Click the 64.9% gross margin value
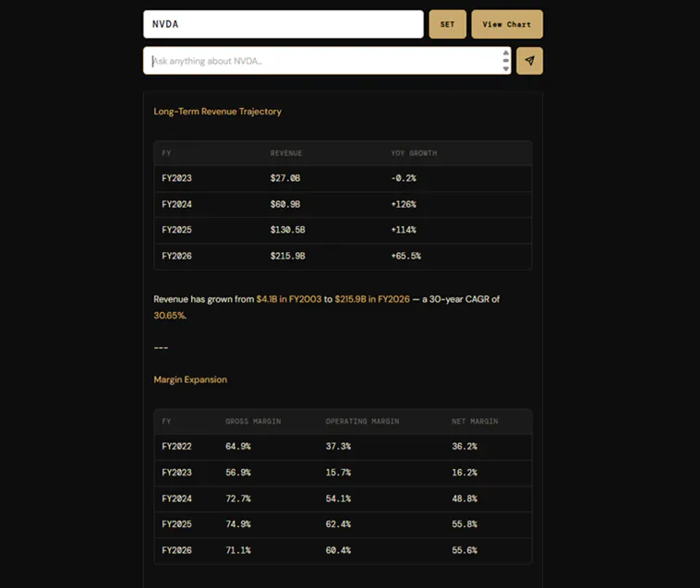This screenshot has height=588, width=700. click(x=238, y=446)
